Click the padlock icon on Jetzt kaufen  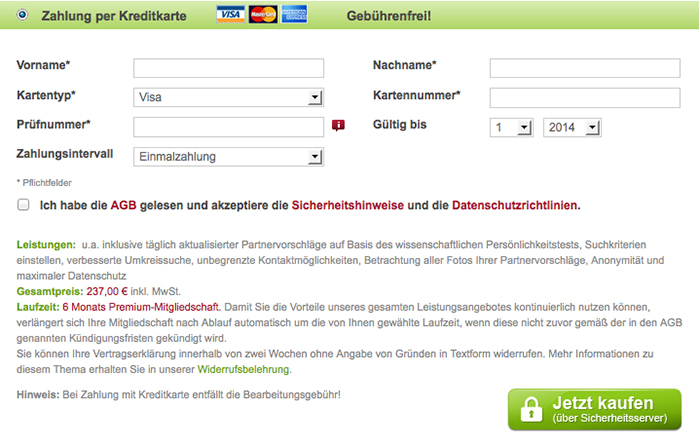pyautogui.click(x=531, y=409)
